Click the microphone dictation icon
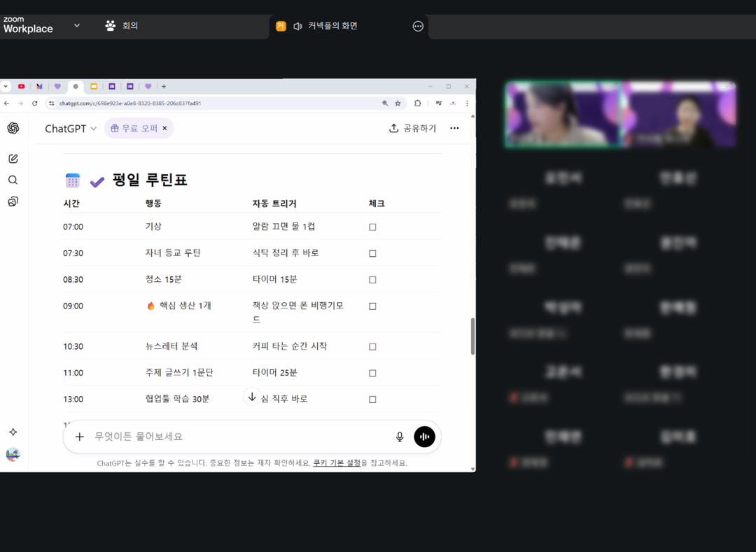This screenshot has height=552, width=756. click(x=400, y=437)
